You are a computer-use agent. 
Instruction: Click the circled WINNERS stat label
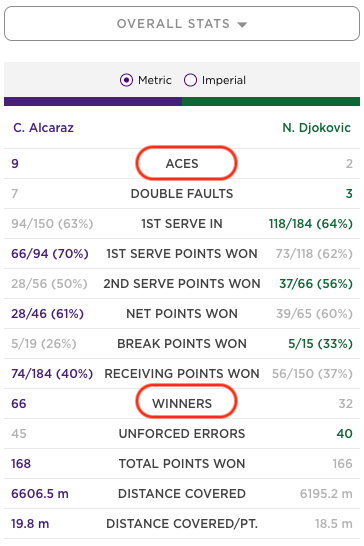coord(182,404)
